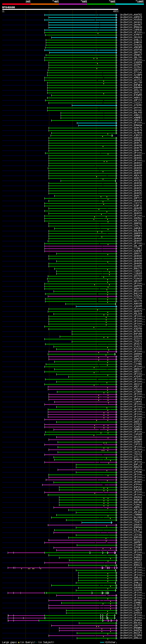Click the yellow gap marker in the legend
This screenshot has height=644, width=146.
click(x=19, y=642)
